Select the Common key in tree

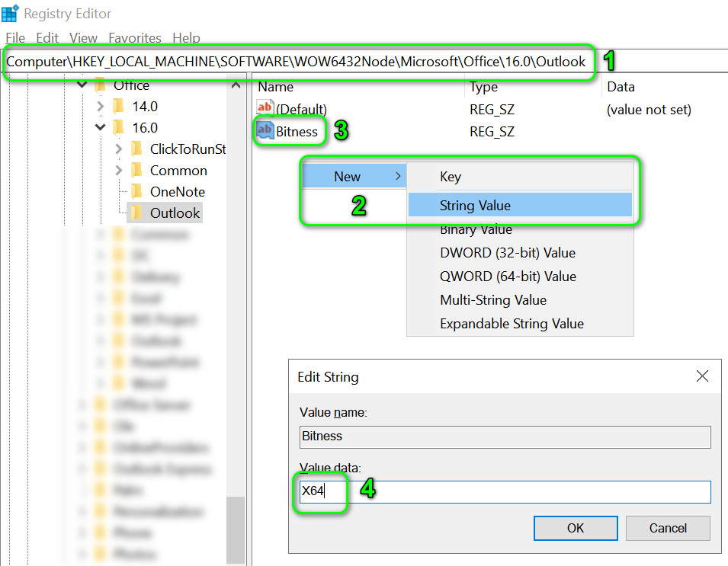178,171
